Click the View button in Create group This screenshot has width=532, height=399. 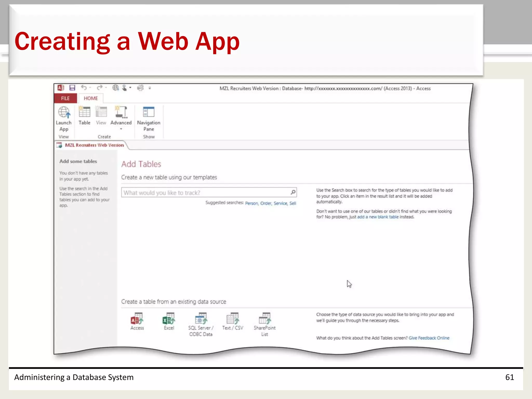tap(101, 116)
